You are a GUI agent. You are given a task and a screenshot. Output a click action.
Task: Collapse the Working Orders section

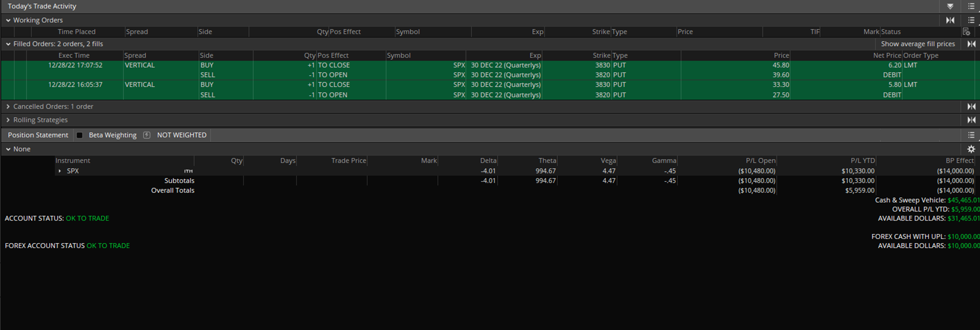point(8,20)
